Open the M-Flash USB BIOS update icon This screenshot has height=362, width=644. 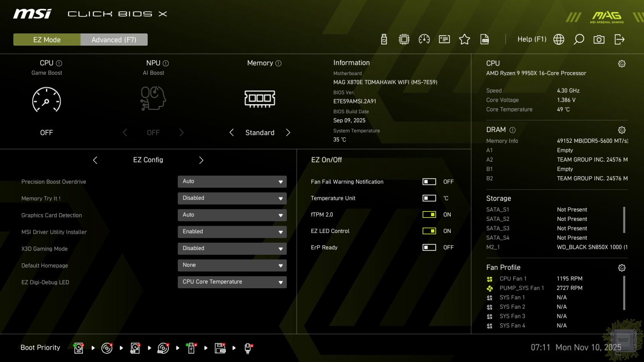pyautogui.click(x=384, y=39)
